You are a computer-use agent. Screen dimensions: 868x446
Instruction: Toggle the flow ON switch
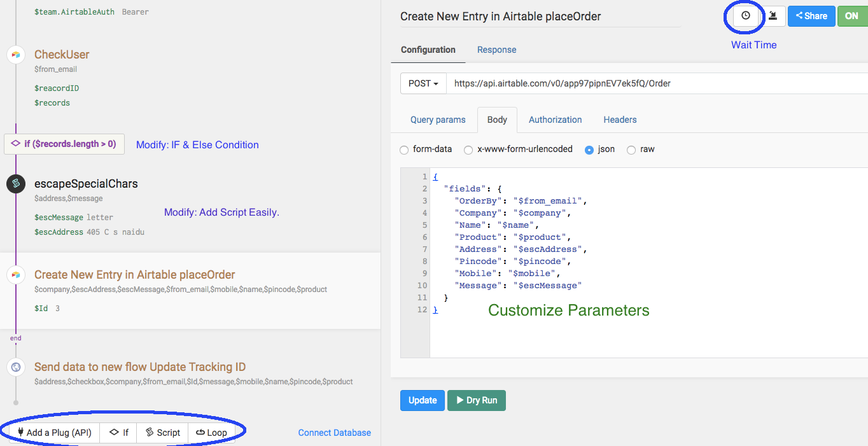[851, 16]
